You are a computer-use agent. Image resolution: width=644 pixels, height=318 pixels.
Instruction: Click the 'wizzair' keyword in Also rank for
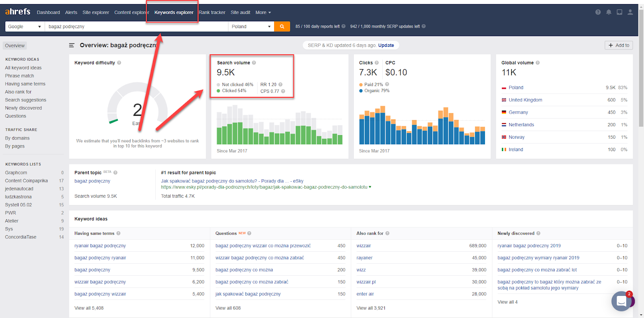[x=364, y=246]
